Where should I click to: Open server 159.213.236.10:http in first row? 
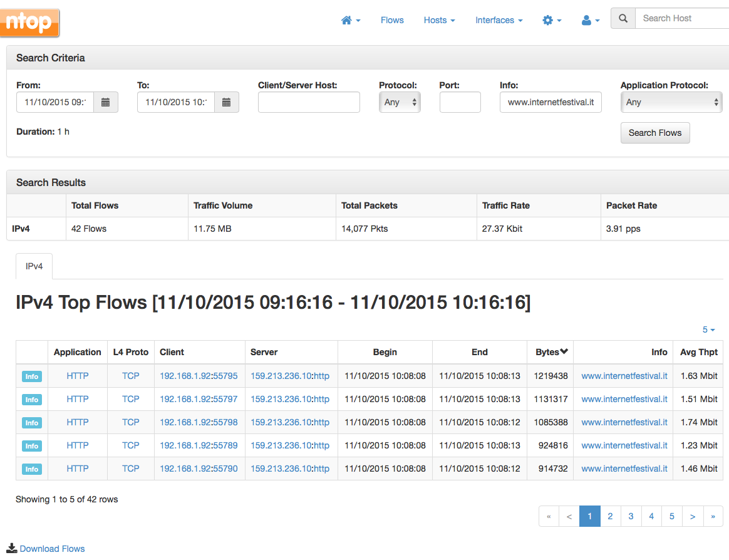click(290, 376)
